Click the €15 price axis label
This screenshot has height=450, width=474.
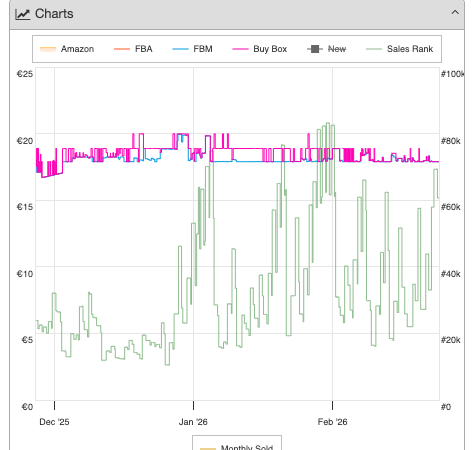[25, 207]
